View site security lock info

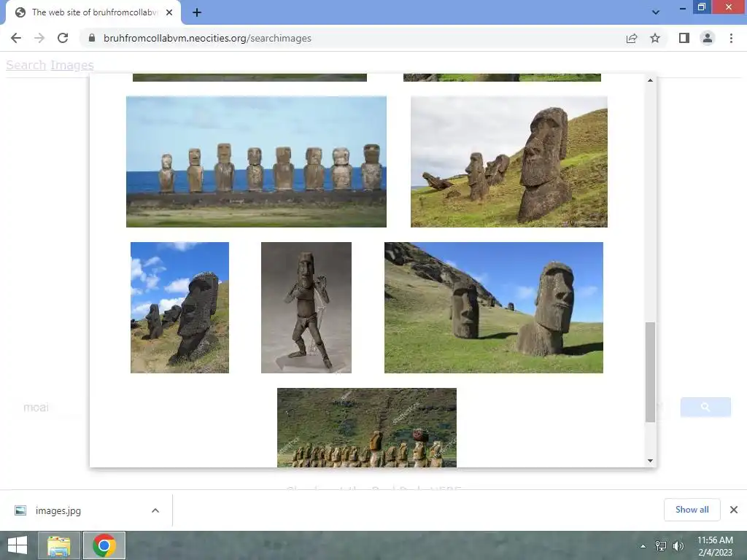92,38
